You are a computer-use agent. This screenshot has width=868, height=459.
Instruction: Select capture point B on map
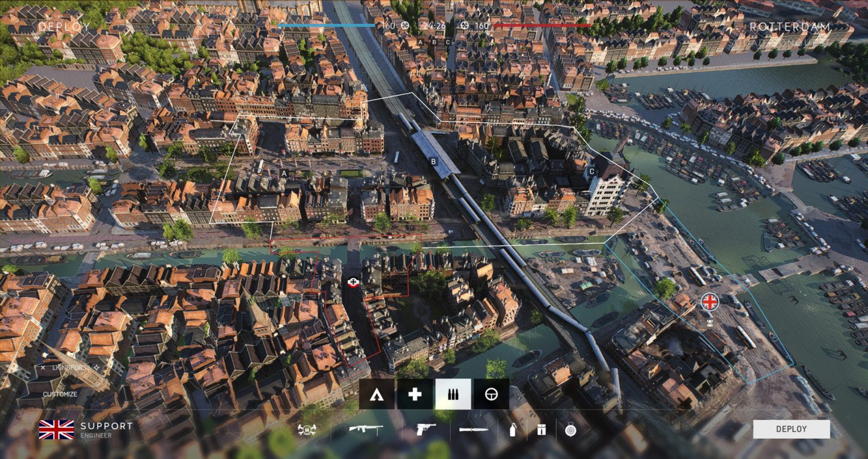433,161
